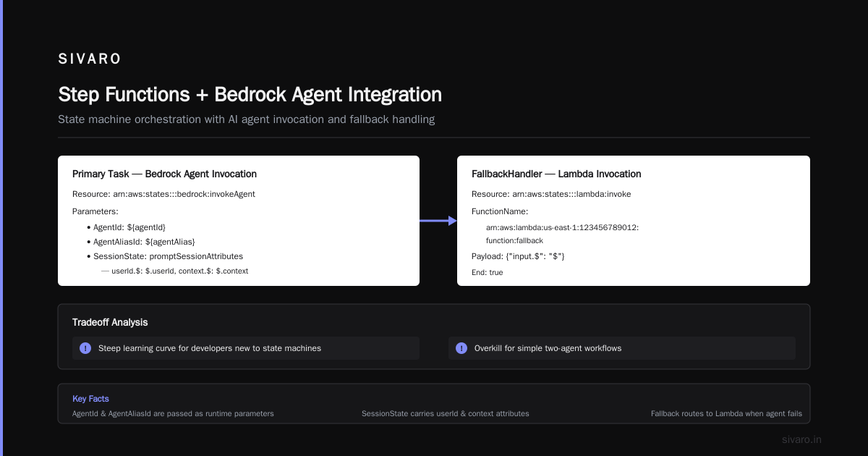The height and width of the screenshot is (456, 868).
Task: Click the bedrock:invokeAgent resource line
Action: click(163, 194)
